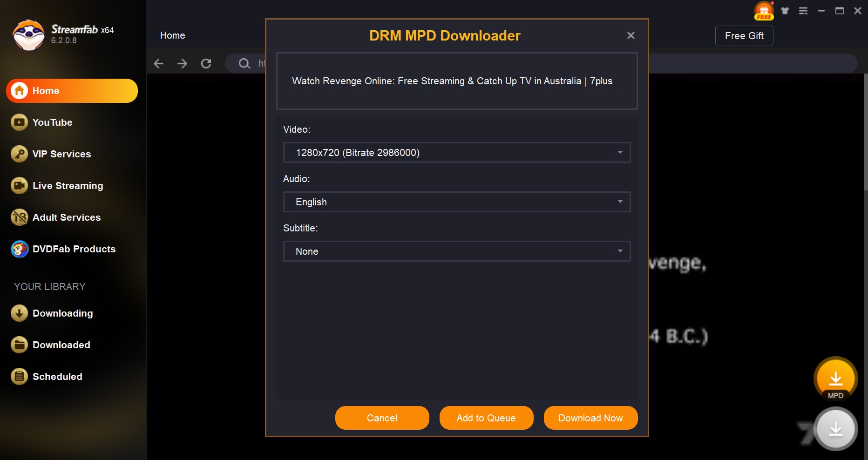Click the orange MPD download button
Screen dimensions: 868x460
point(835,379)
